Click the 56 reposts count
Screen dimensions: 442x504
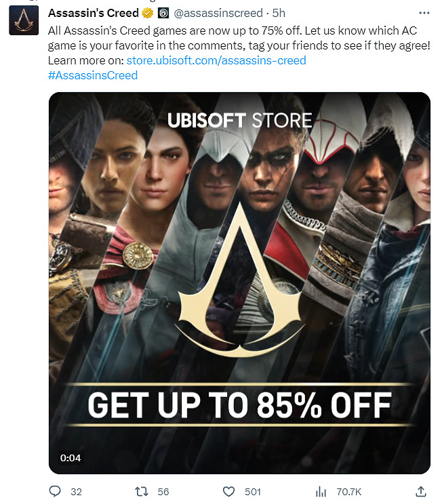coord(163,492)
